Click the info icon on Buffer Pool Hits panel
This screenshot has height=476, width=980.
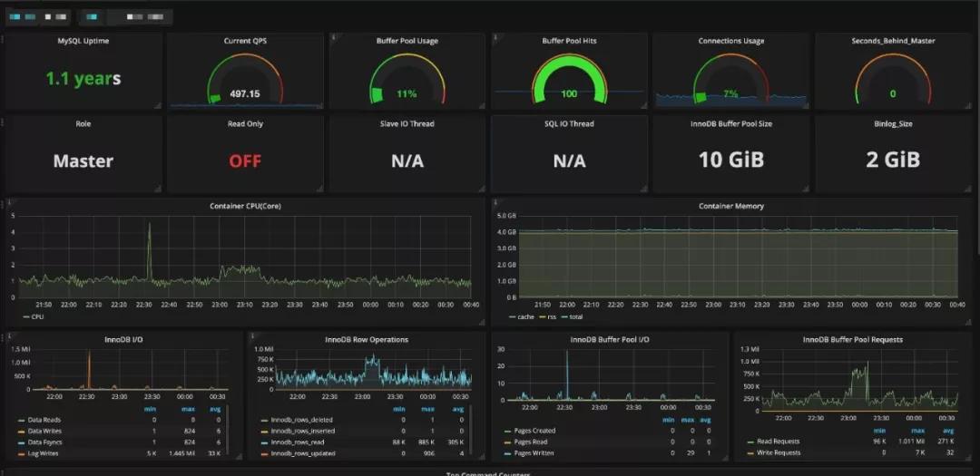[495, 37]
